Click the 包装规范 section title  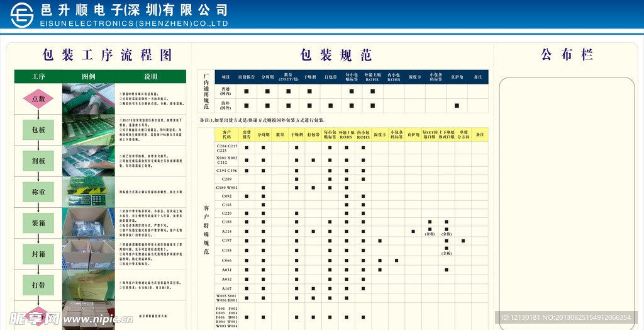click(336, 55)
